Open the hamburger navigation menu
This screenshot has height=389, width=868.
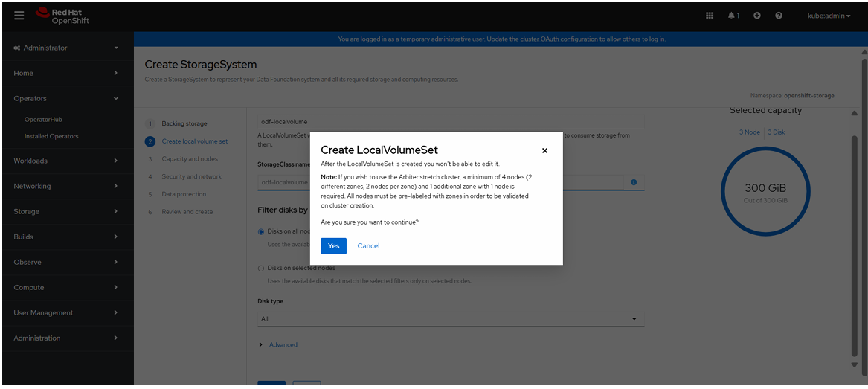click(19, 16)
